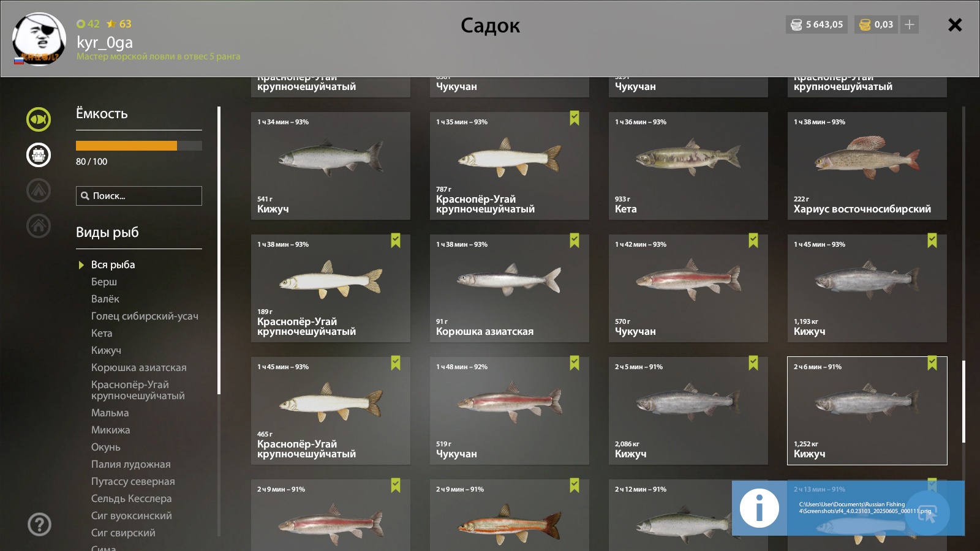Image resolution: width=980 pixels, height=551 pixels.
Task: Click the Поиск search field
Action: click(x=139, y=196)
